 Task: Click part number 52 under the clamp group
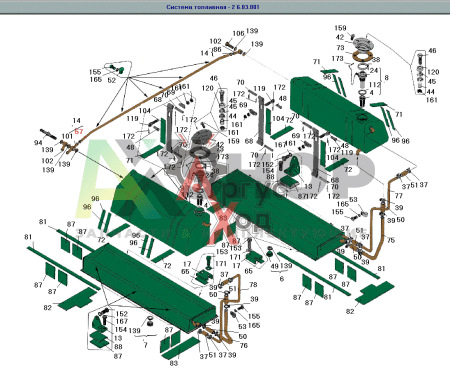pyautogui.click(x=112, y=80)
